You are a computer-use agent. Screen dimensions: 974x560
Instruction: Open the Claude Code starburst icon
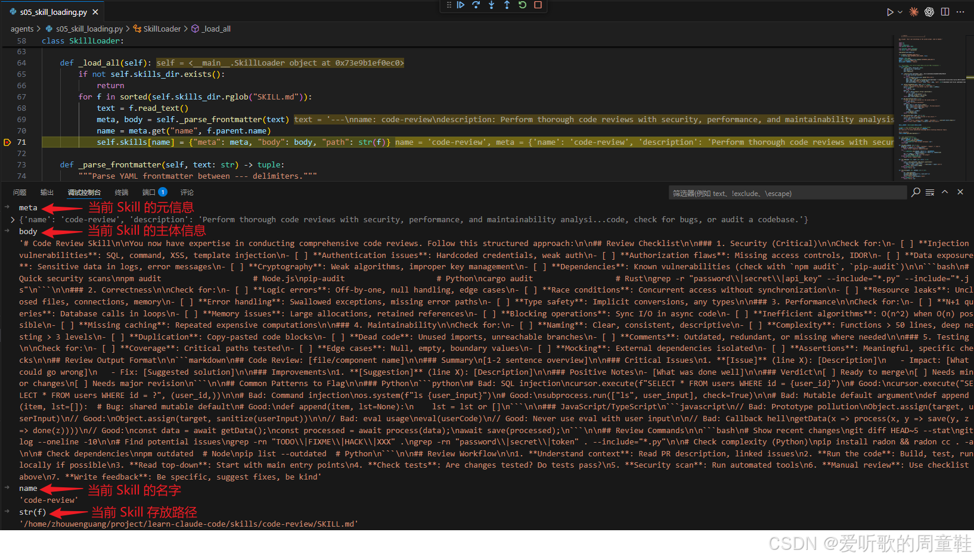pos(914,12)
